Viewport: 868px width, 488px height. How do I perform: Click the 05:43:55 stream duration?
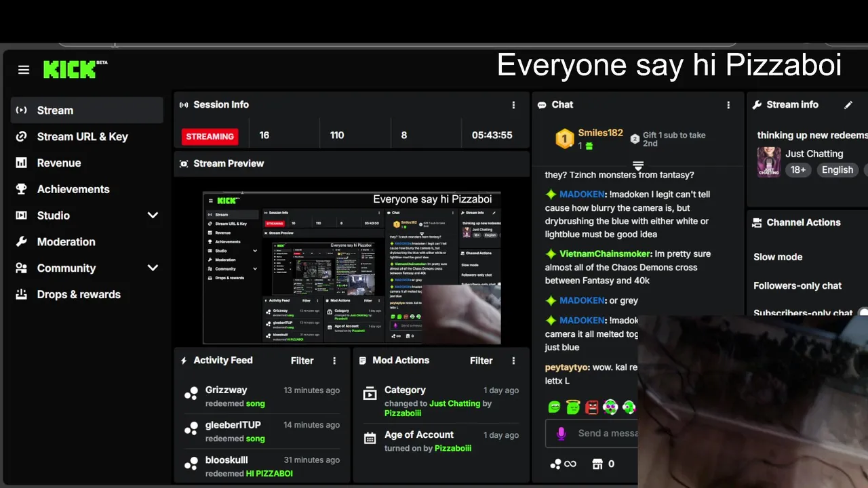492,136
